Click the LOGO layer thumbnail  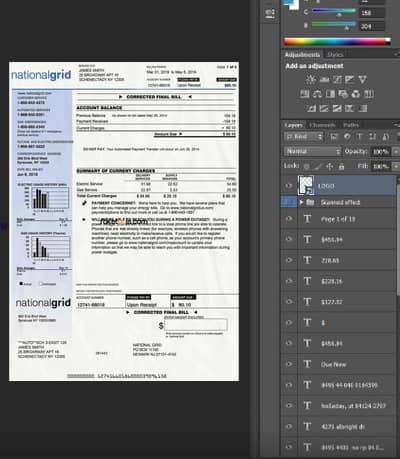pyautogui.click(x=305, y=185)
